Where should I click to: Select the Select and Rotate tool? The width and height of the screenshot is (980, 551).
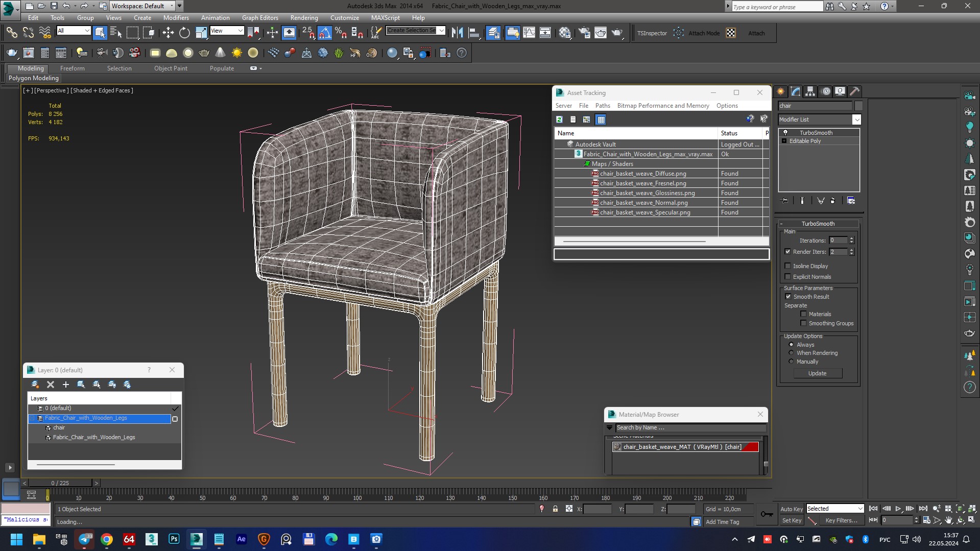(x=184, y=33)
